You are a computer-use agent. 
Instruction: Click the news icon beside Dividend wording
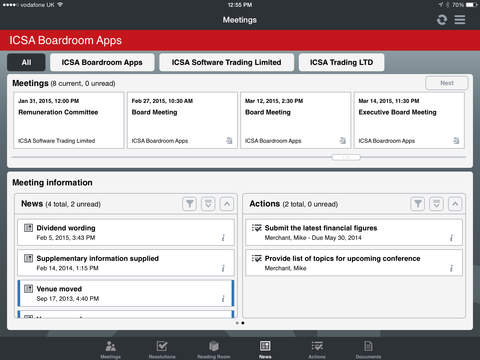pos(28,228)
